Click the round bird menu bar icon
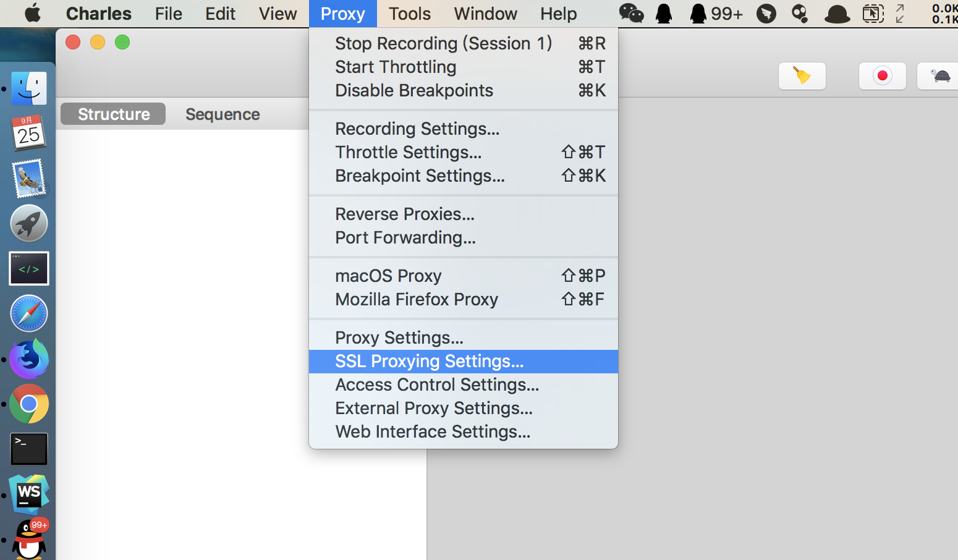The height and width of the screenshot is (560, 958). pos(766,13)
